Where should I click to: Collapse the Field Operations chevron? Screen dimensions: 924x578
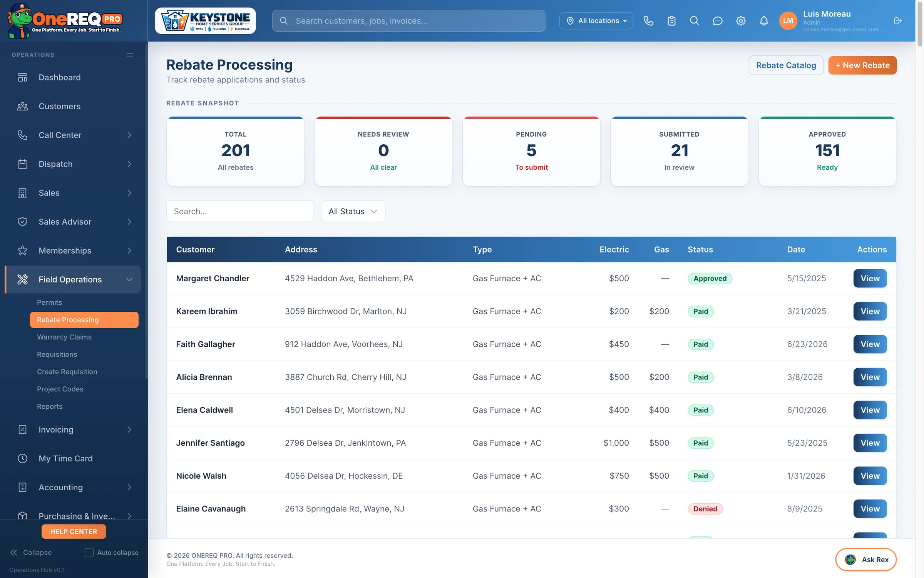(x=129, y=279)
